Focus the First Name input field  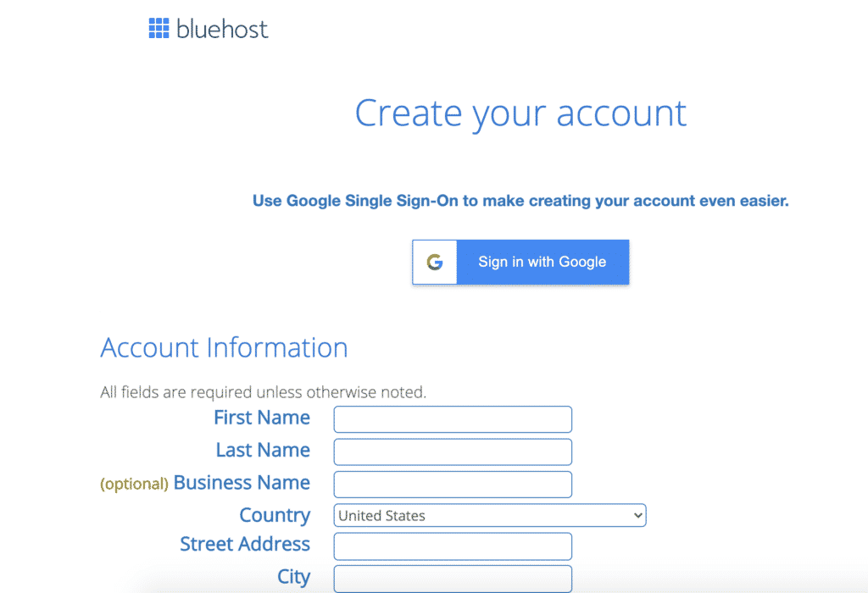tap(453, 419)
